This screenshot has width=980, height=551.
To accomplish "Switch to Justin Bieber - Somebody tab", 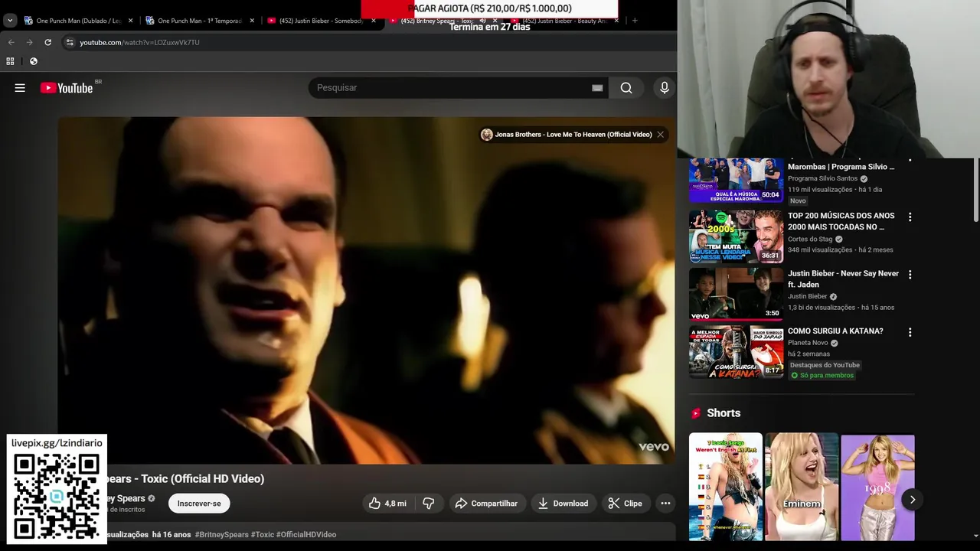I will (x=322, y=21).
